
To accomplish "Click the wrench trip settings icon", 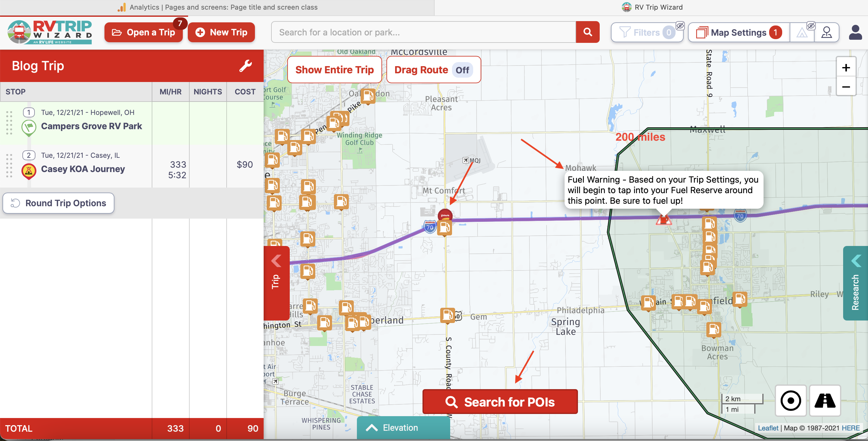I will (x=245, y=66).
